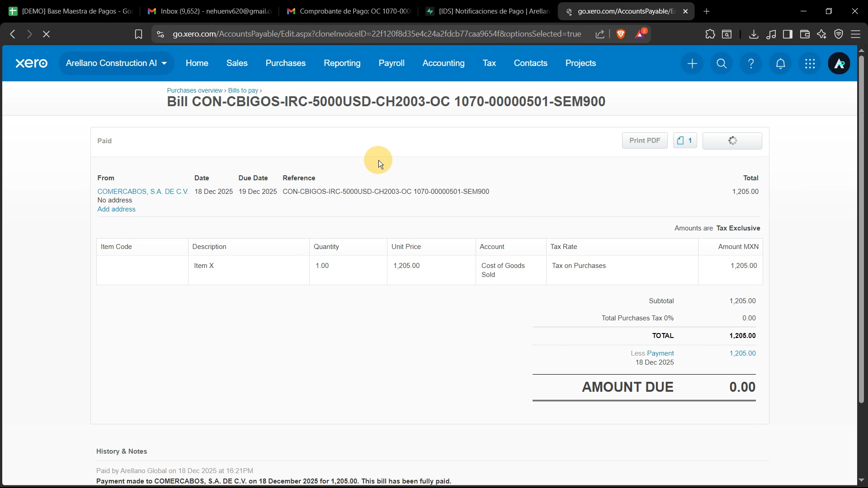Click Brave Shields lion icon
Viewport: 868px width, 488px height.
[621, 34]
